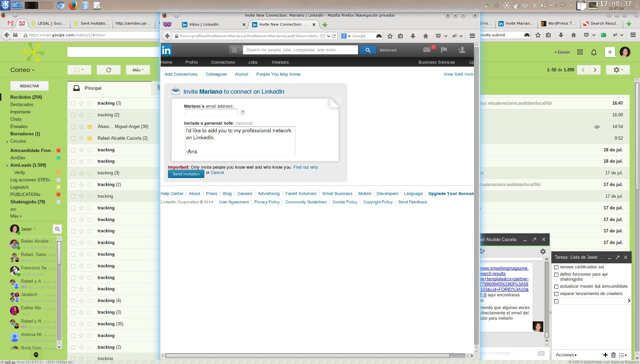Viewport: 640px width, 364px height.
Task: Open LinkedIn Jobs menu
Action: [253, 62]
